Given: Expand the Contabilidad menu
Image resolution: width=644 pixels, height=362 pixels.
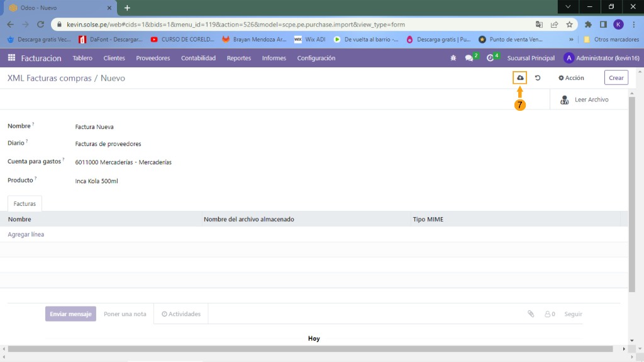Looking at the screenshot, I should (198, 58).
